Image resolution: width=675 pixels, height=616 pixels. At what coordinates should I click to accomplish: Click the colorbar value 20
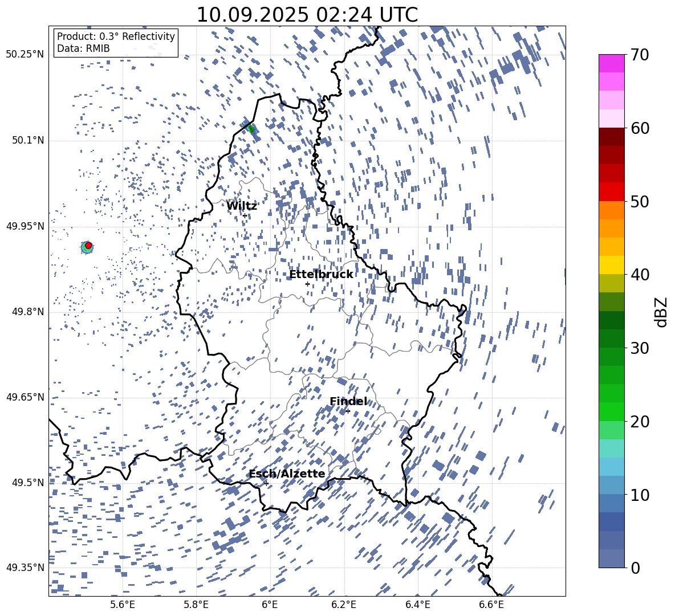640,421
